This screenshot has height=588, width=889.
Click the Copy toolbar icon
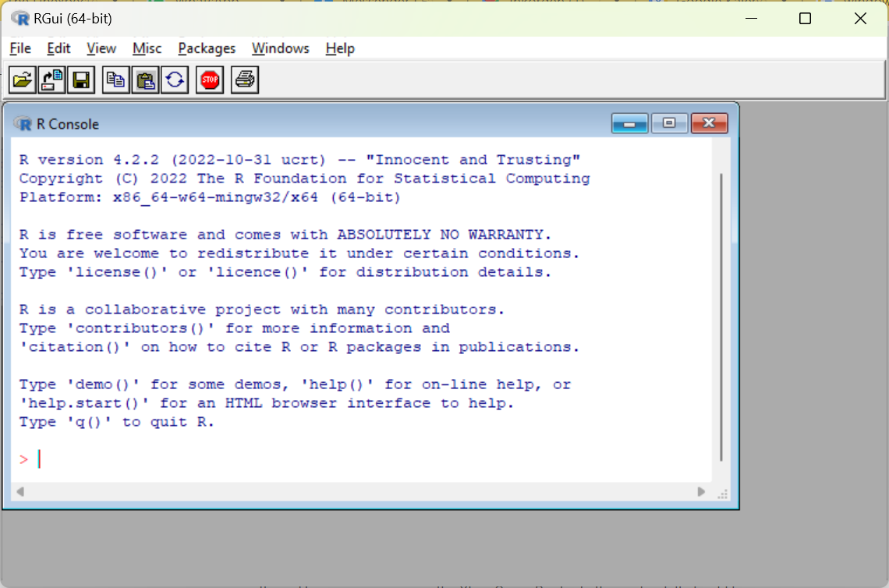click(x=115, y=80)
